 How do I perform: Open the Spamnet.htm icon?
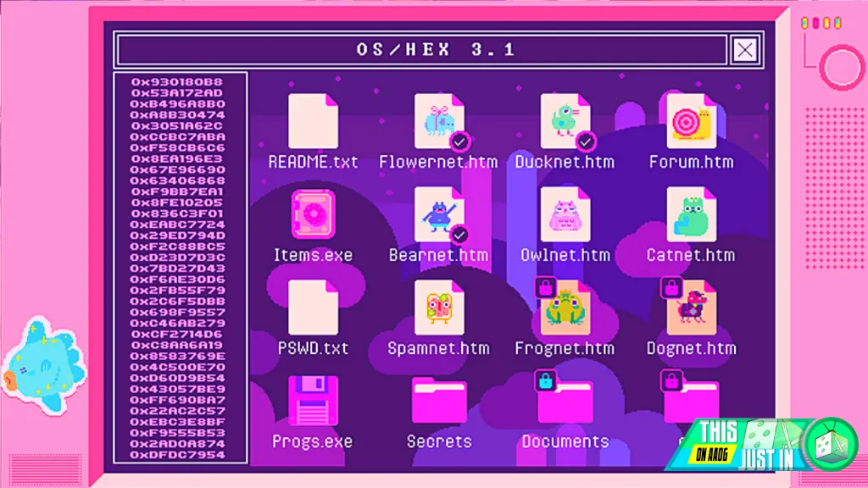click(x=439, y=307)
